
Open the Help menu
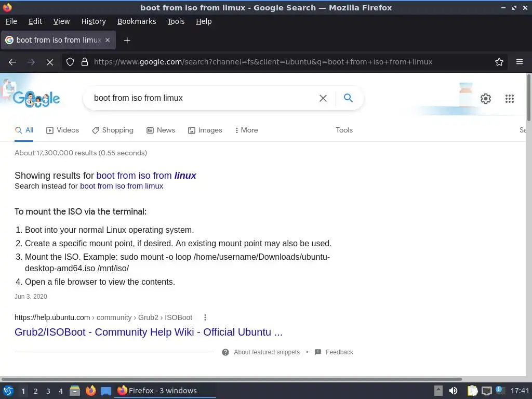tap(204, 21)
